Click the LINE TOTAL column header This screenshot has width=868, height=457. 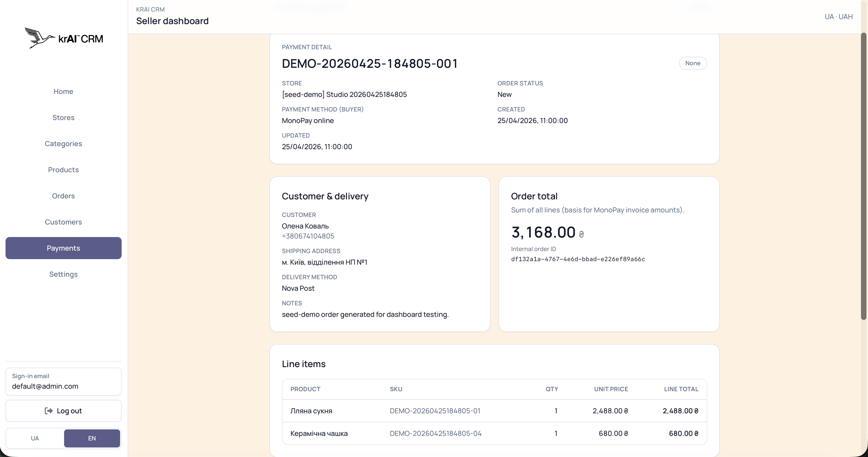(x=681, y=389)
